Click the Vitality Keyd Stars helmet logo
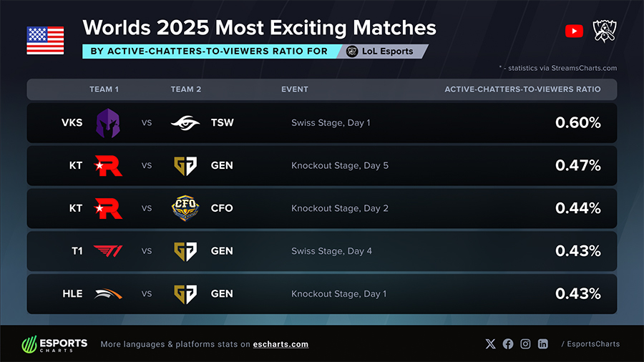The height and width of the screenshot is (362, 644). (108, 122)
